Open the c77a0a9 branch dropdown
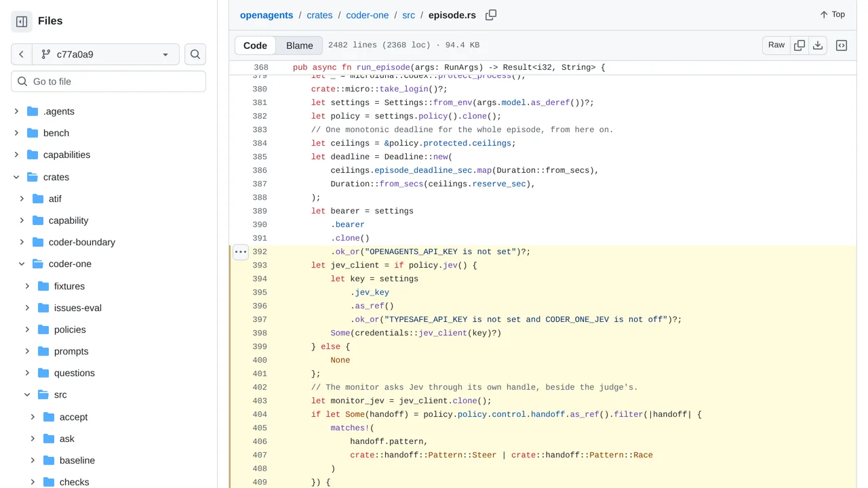Screen dimensions: 868x488 106,54
